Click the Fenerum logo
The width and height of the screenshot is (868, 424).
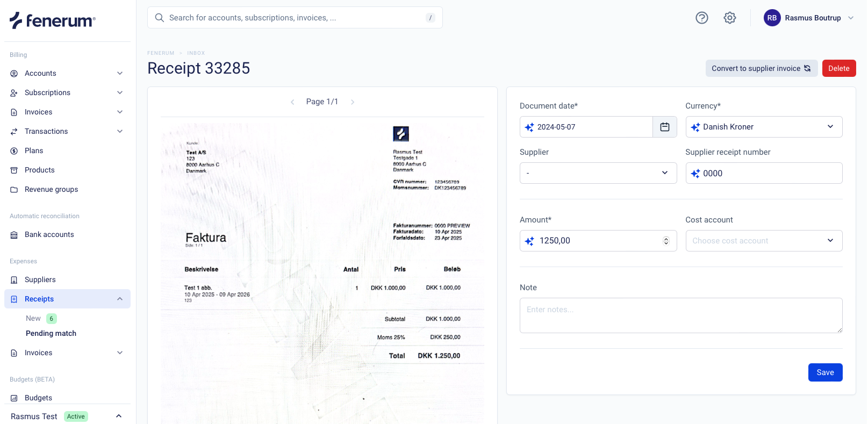(53, 20)
